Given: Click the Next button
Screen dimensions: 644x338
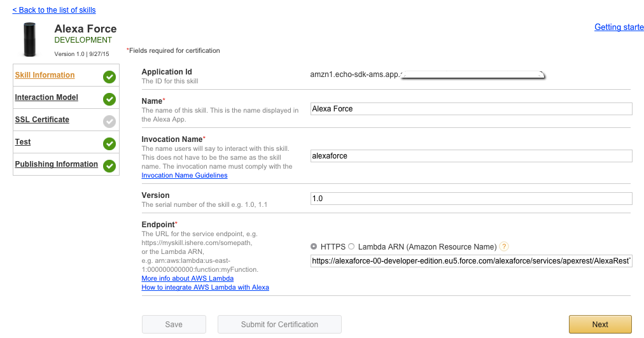Looking at the screenshot, I should (x=600, y=325).
